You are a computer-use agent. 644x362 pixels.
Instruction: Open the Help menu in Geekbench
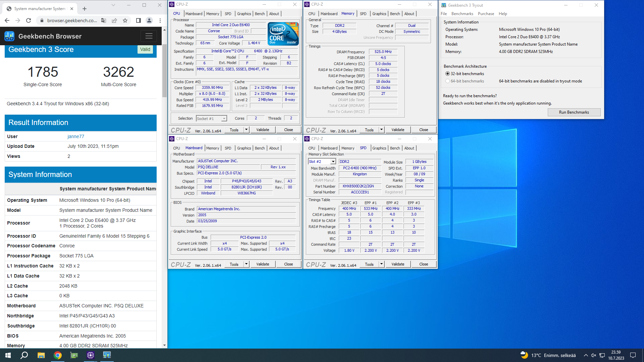(x=503, y=14)
